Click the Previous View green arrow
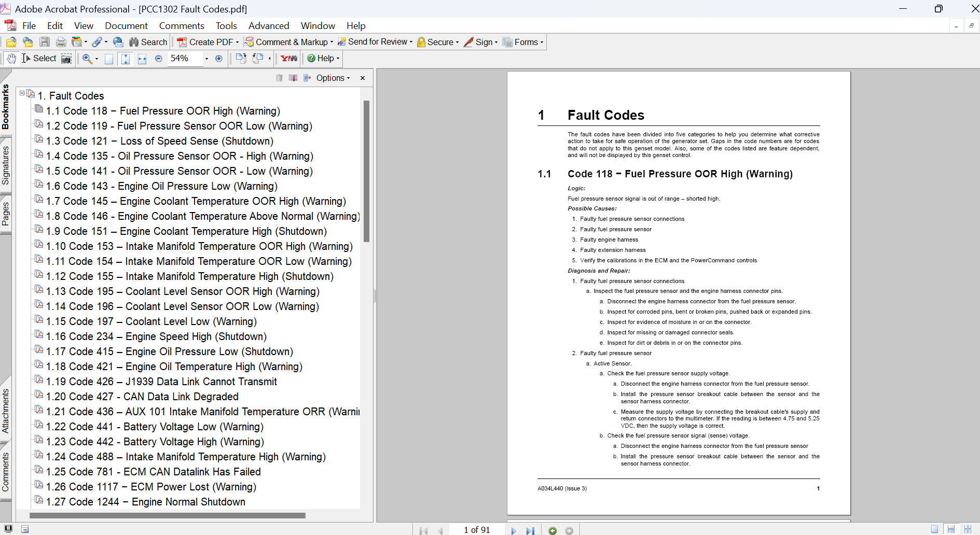 point(553,530)
